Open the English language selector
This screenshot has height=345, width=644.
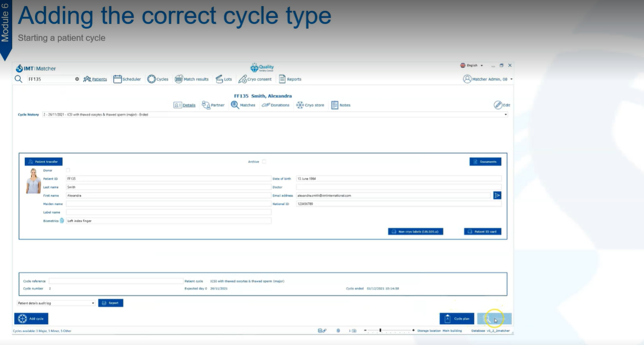(472, 65)
